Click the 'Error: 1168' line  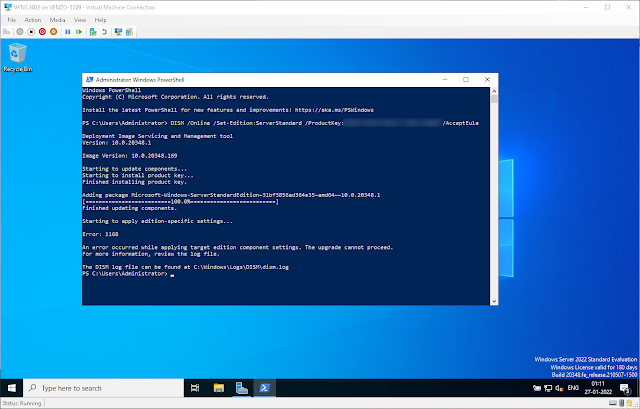tap(100, 234)
